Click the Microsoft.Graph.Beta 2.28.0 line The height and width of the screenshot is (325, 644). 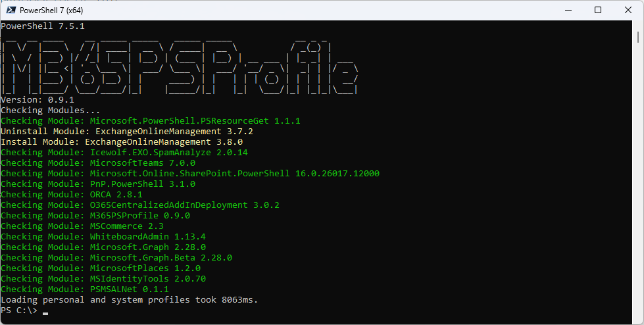tap(116, 258)
